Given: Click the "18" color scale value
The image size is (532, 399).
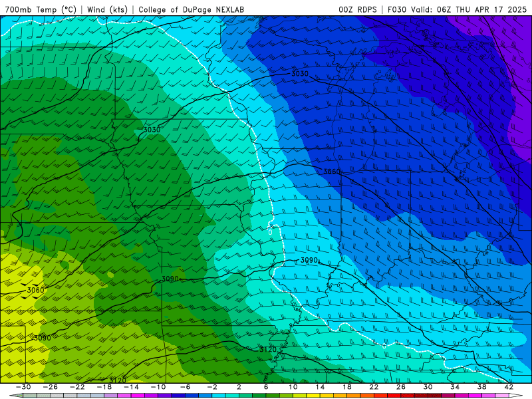Looking at the screenshot, I should 347,387.
